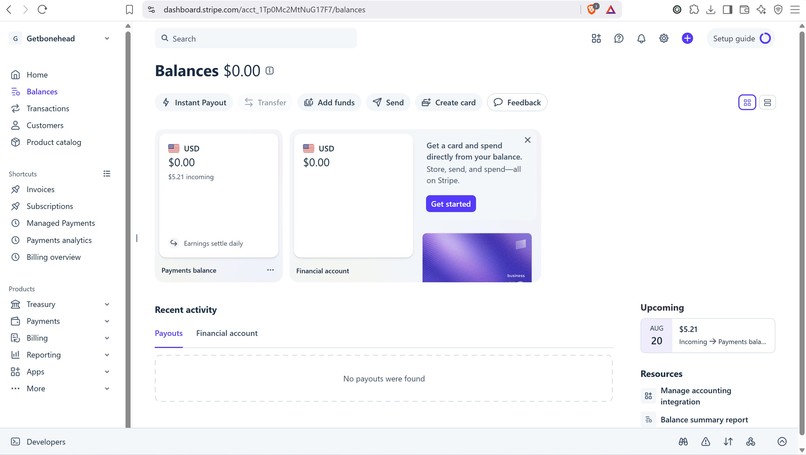
Task: Click the up-down arrows icon in bottom bar
Action: click(728, 442)
